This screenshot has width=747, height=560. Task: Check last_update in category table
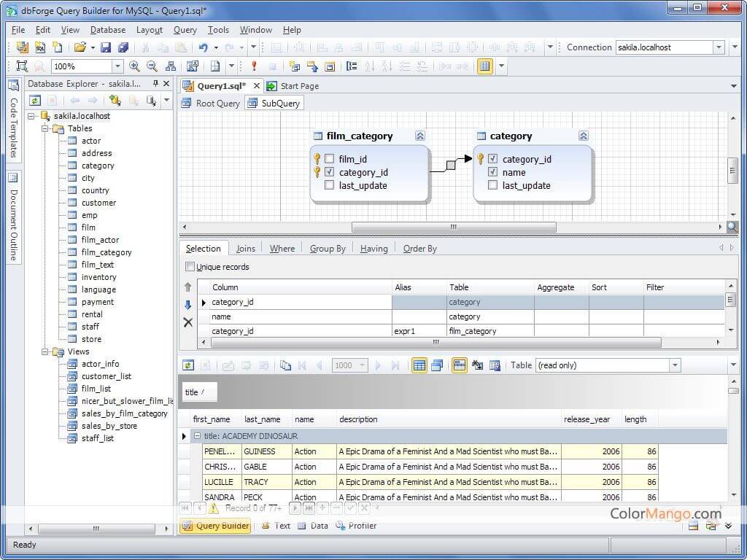tap(492, 185)
